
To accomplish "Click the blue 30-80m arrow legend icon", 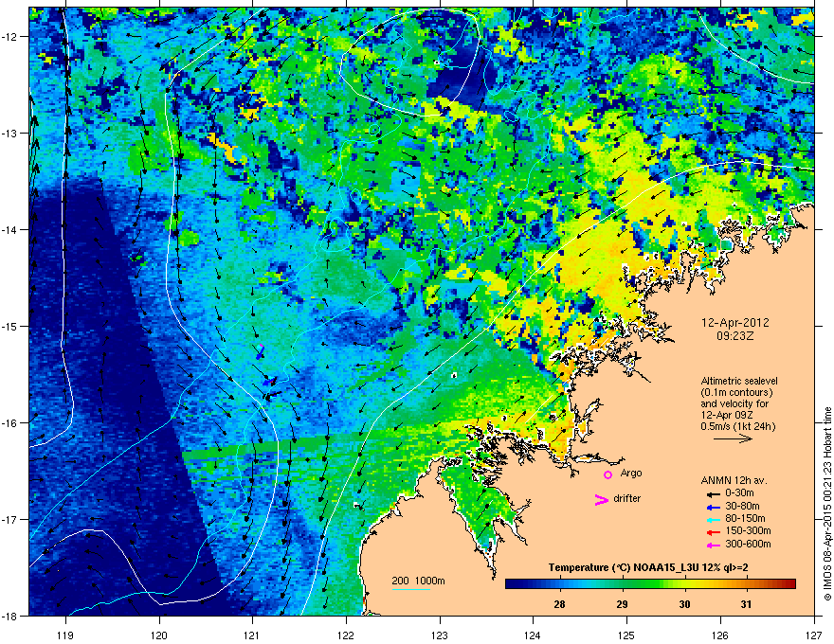I will [x=713, y=507].
